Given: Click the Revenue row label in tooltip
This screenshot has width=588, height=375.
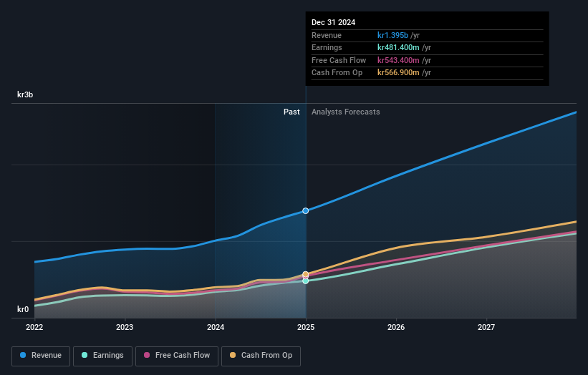Looking at the screenshot, I should (327, 35).
